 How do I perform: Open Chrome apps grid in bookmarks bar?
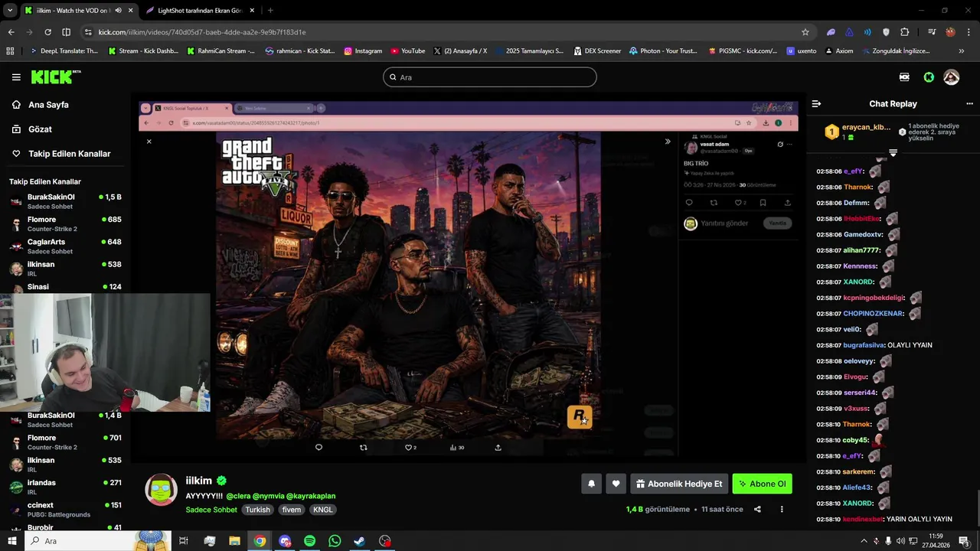pyautogui.click(x=10, y=51)
